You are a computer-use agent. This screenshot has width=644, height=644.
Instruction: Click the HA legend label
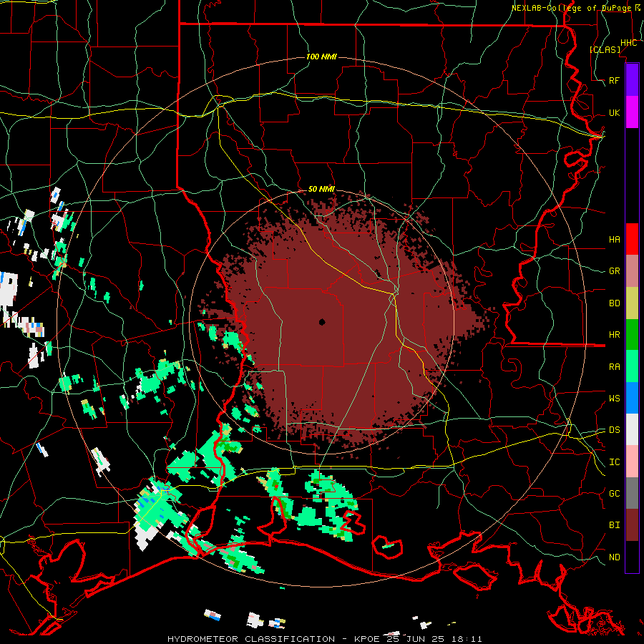614,239
